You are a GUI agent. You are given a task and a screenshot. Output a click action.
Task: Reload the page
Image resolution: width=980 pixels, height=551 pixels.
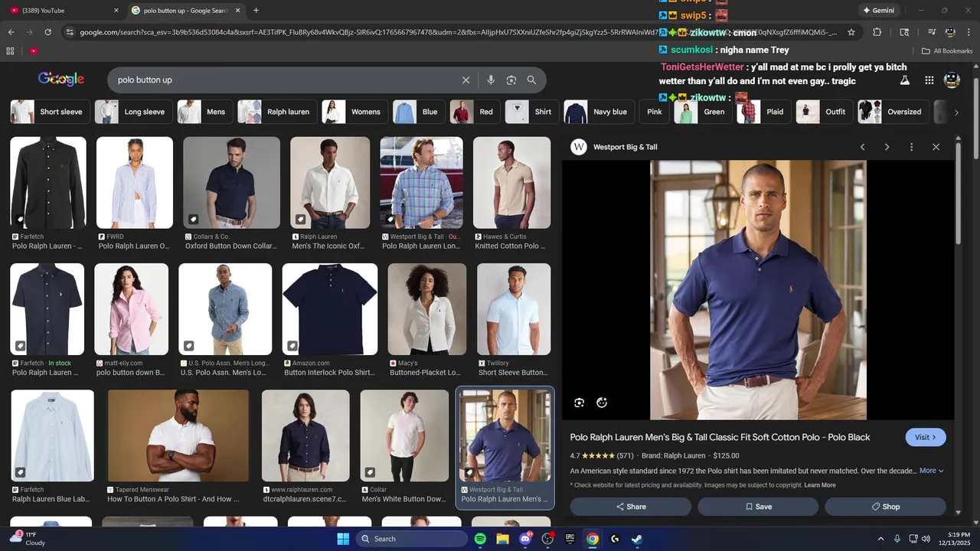tap(47, 32)
